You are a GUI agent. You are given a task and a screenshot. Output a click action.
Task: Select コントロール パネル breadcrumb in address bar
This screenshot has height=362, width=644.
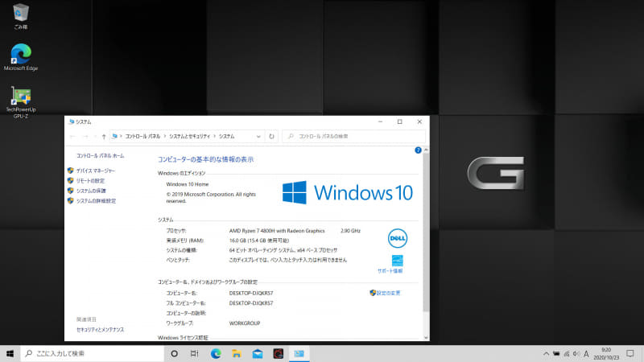point(142,136)
